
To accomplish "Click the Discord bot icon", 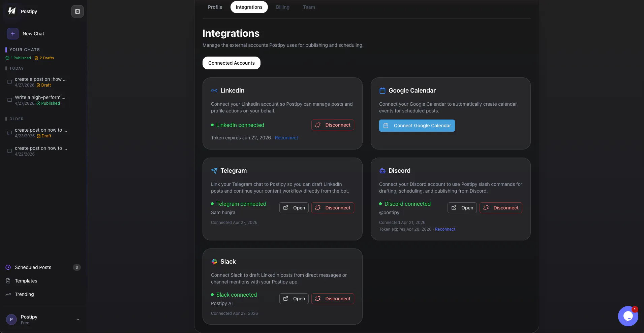I will [382, 171].
